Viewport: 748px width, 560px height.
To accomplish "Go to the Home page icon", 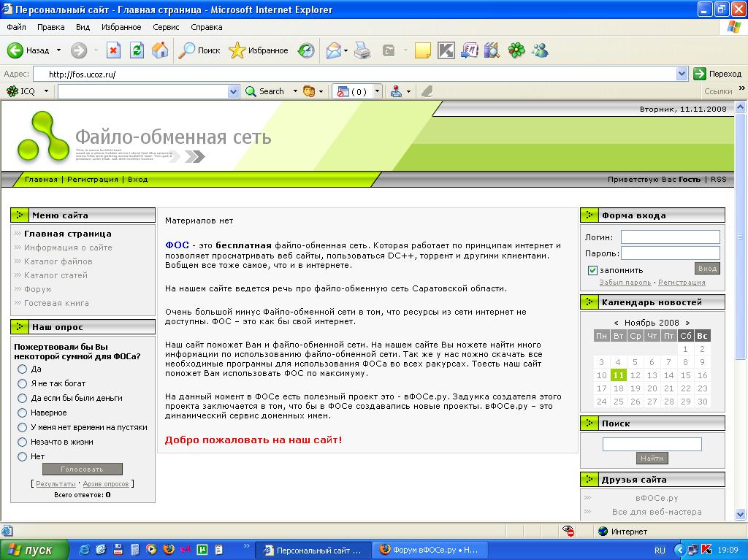I will pos(160,50).
